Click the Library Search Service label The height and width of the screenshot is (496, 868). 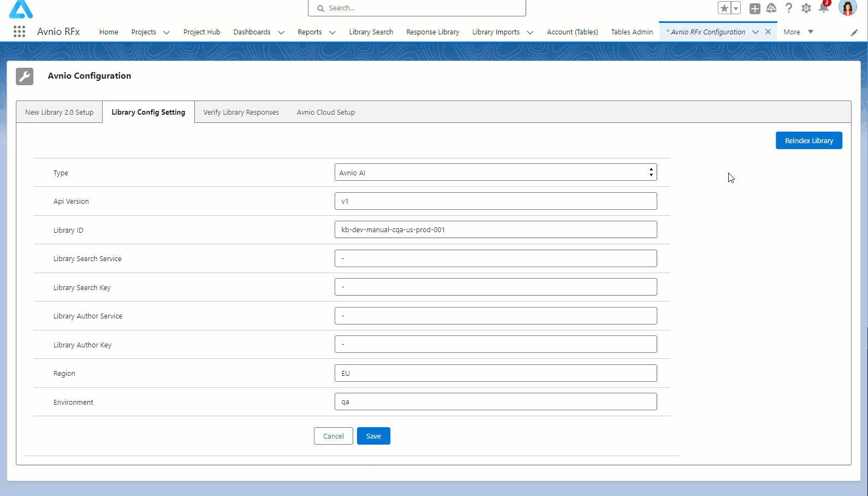87,259
